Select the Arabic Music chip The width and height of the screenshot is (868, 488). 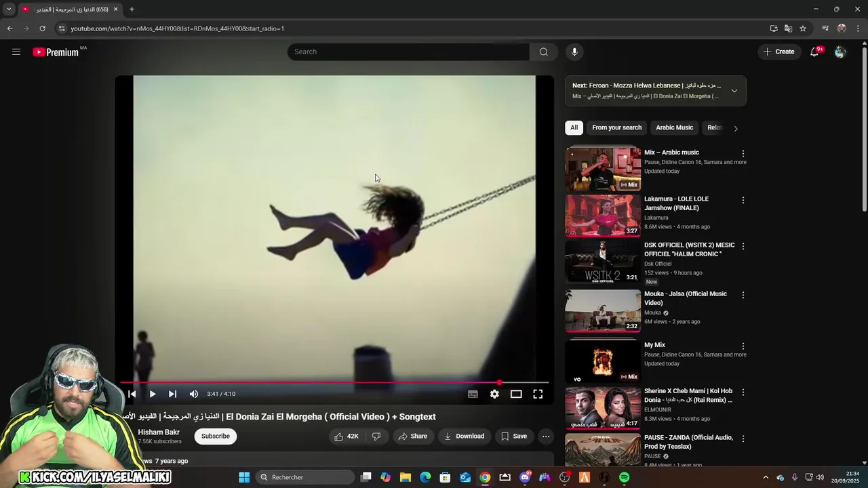point(674,127)
